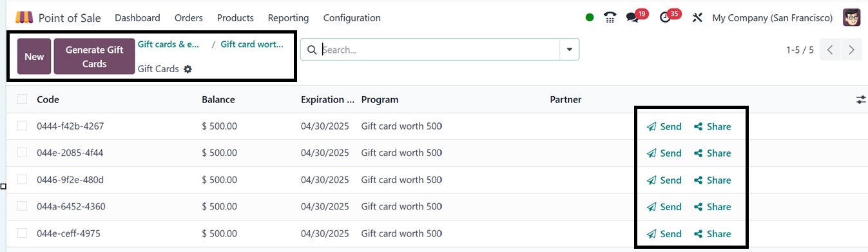Open the Configuration menu
The height and width of the screenshot is (252, 868).
click(352, 18)
